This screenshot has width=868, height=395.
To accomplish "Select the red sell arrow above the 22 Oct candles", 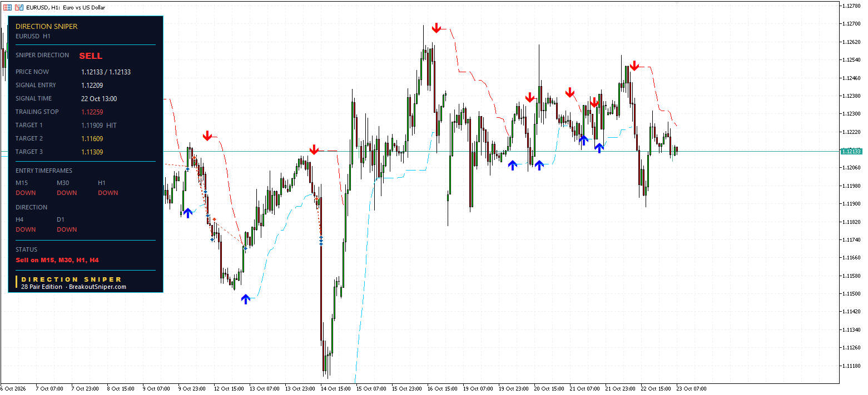I will coord(634,66).
